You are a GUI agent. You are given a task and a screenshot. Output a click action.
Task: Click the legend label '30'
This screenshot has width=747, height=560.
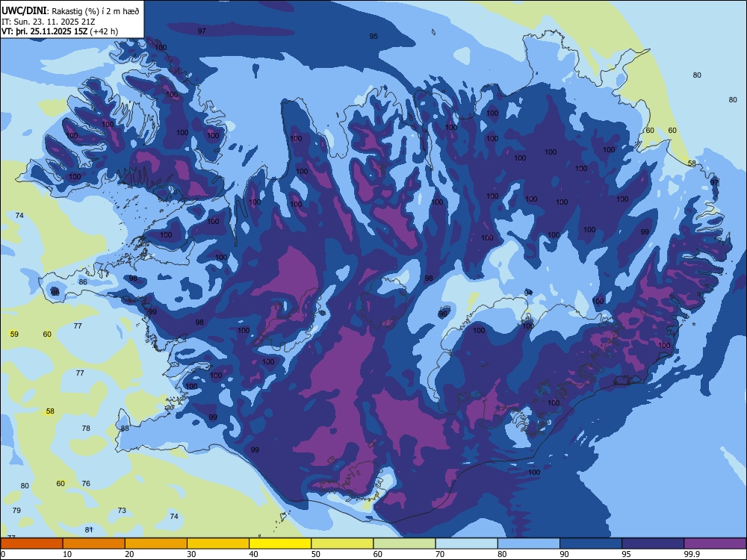click(x=191, y=554)
